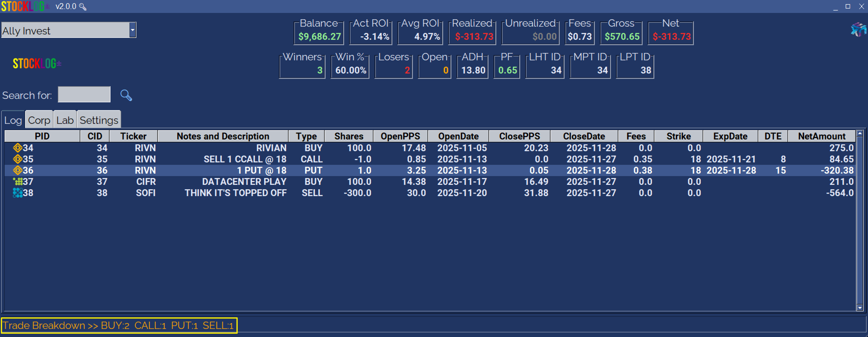Click the Trade Breakdown status bar text
Screen dimensions: 868x337
pos(119,326)
